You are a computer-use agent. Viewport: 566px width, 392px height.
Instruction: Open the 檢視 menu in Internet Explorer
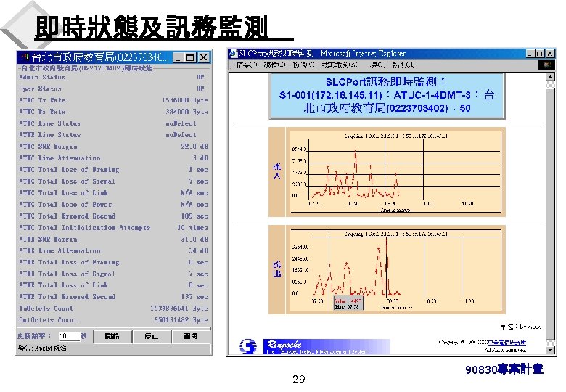tap(303, 65)
